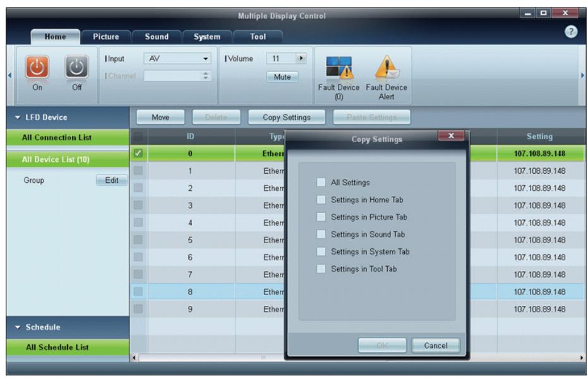Open the help question mark
This screenshot has height=378, width=588.
[x=571, y=32]
